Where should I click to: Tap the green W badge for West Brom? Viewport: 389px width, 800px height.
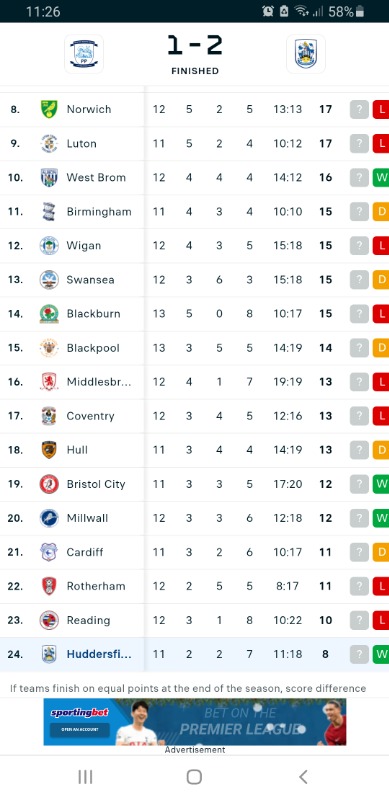click(381, 178)
